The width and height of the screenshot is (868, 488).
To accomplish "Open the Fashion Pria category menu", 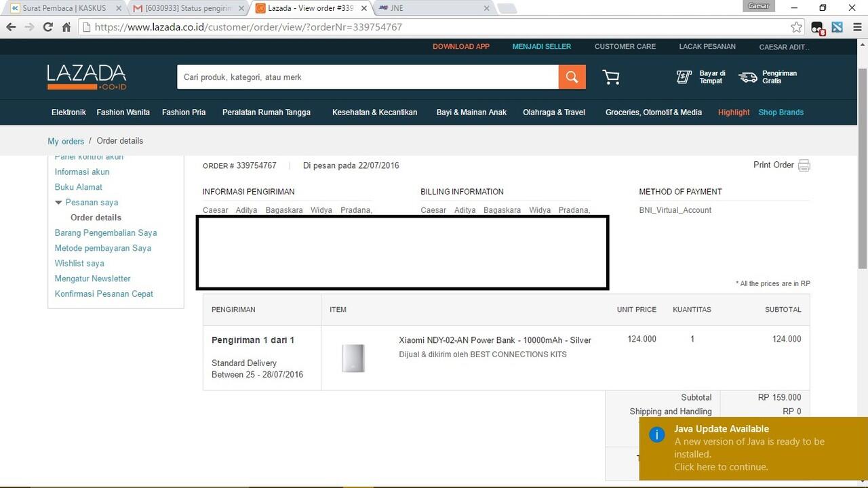I will click(184, 113).
